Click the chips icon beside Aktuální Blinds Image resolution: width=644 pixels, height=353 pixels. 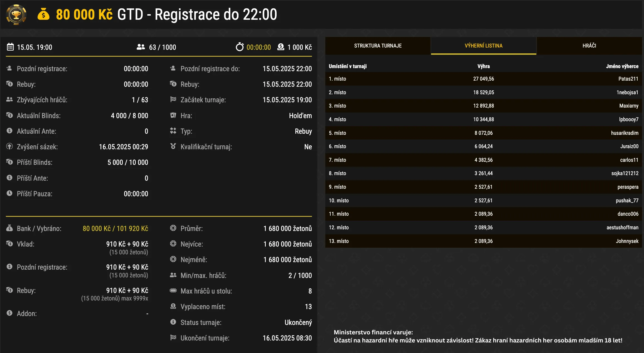(9, 115)
